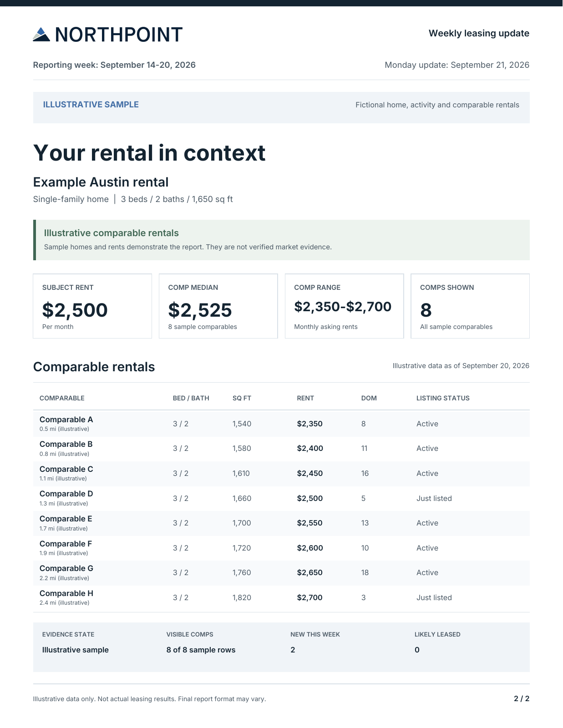563x728 pixels.
Task: Click 'Reporting week: September 14-20, 2026'
Action: (114, 65)
